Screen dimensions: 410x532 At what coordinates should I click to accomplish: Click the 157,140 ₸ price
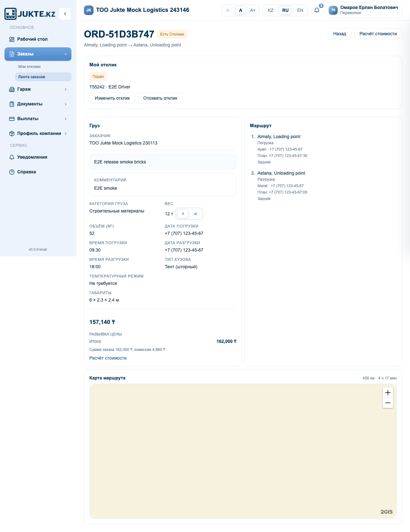click(x=102, y=322)
